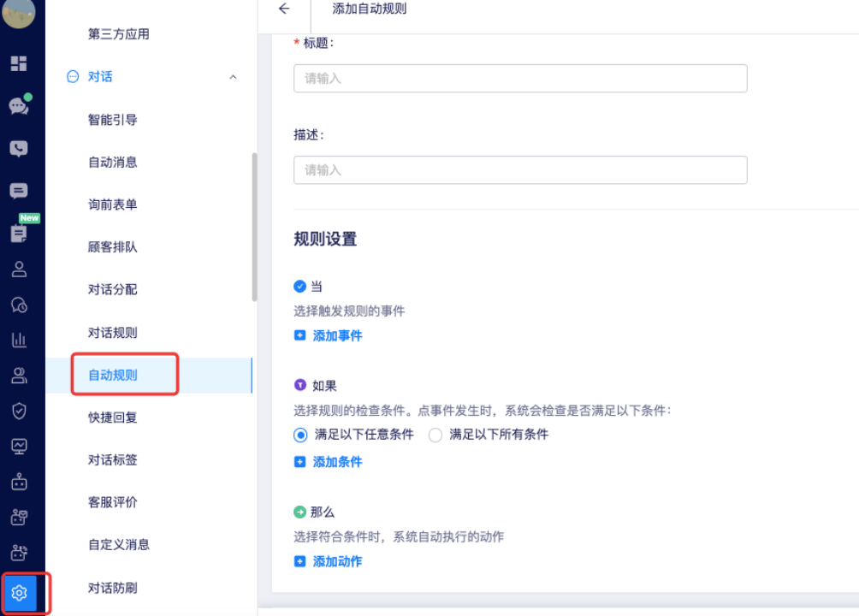Click the 添加动作 link
This screenshot has width=859, height=616.
tap(337, 561)
